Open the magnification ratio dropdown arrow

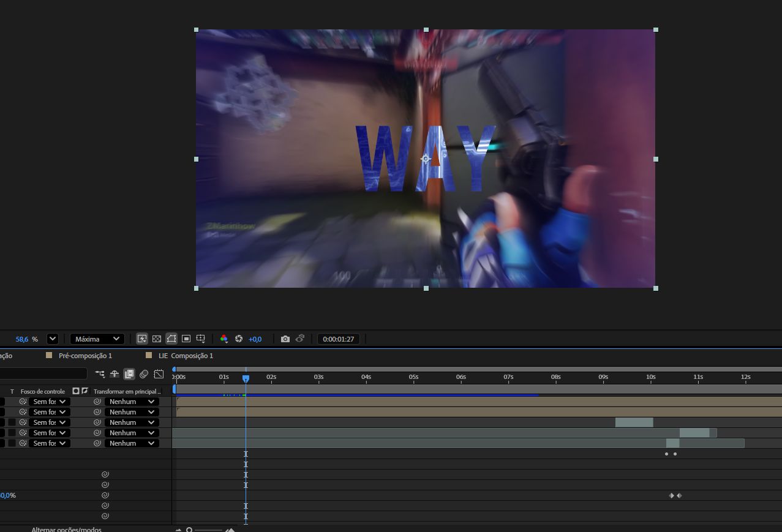pyautogui.click(x=53, y=339)
